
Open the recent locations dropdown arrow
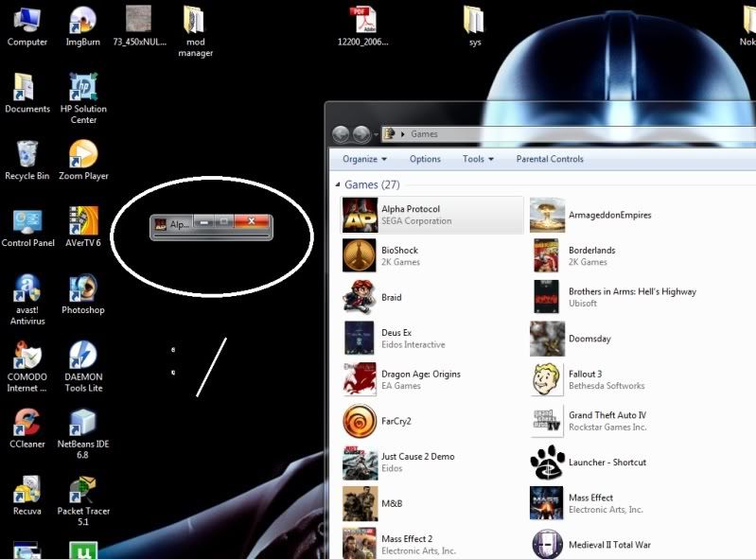[376, 134]
